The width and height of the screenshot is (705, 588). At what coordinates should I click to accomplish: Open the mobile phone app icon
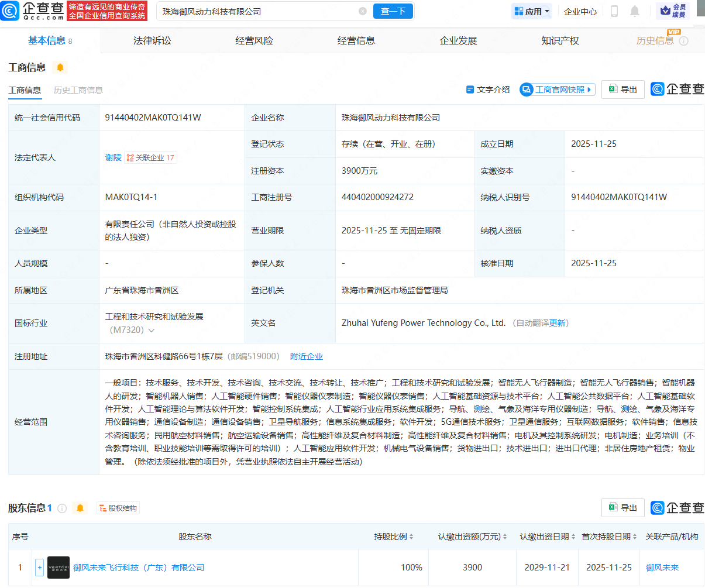[x=614, y=11]
